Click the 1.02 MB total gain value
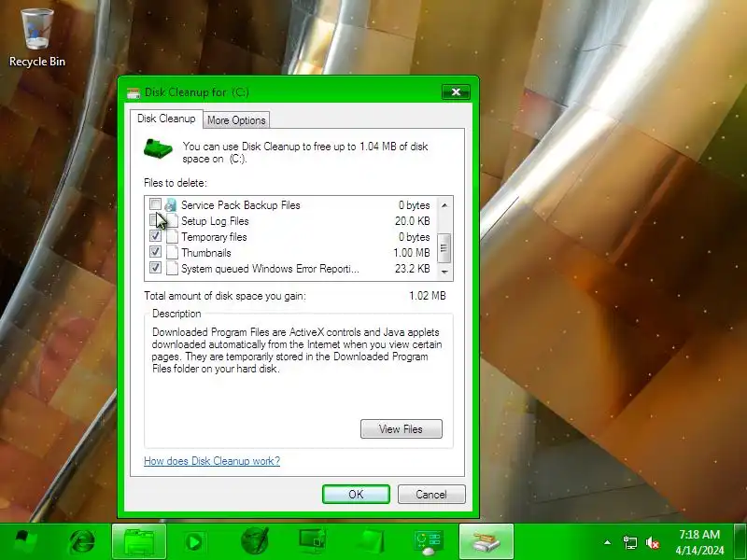Image resolution: width=747 pixels, height=560 pixels. point(428,296)
